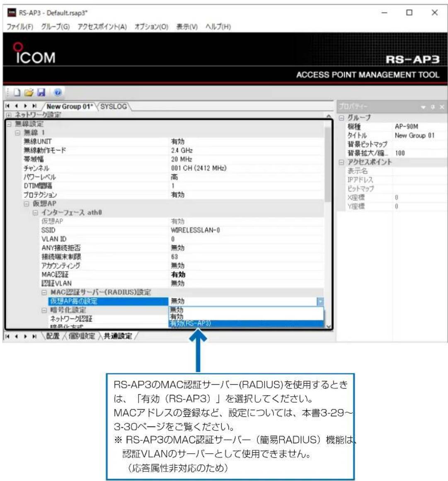The width and height of the screenshot is (448, 481).
Task: Select the 認証VLAN row
Action: click(x=182, y=284)
